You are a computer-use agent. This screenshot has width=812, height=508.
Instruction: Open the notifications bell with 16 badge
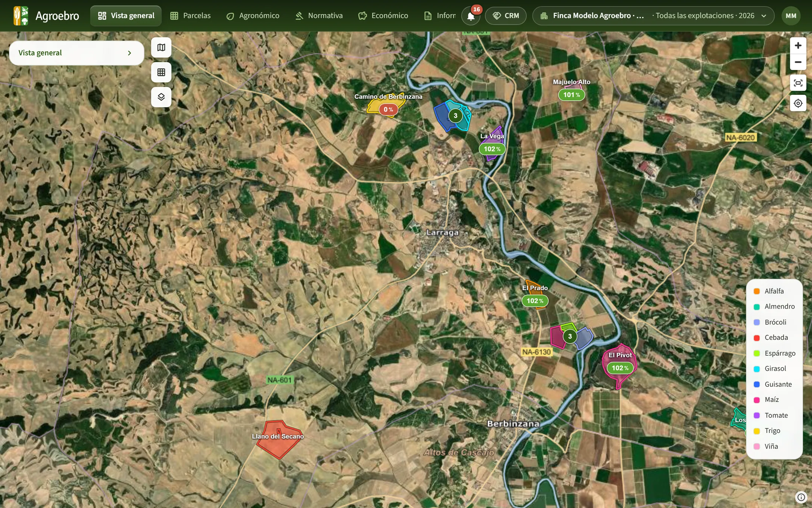pyautogui.click(x=471, y=16)
